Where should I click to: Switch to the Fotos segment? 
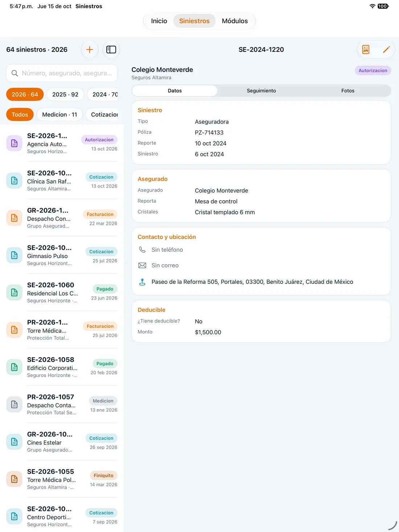[x=348, y=91]
